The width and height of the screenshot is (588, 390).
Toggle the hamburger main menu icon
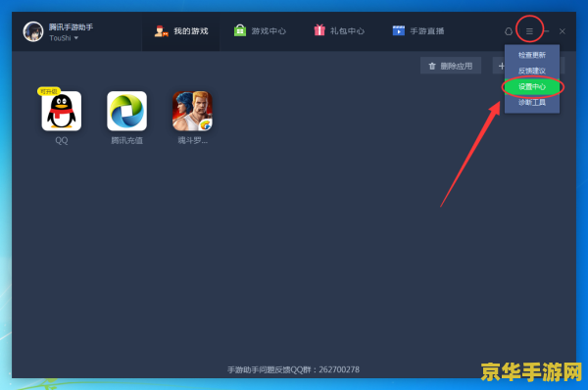coord(529,31)
